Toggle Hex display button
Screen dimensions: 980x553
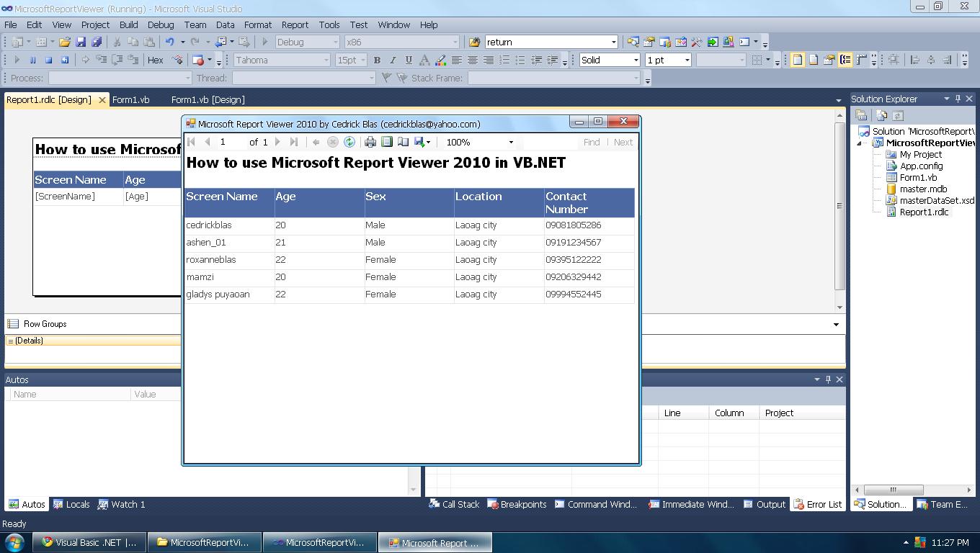(x=156, y=60)
